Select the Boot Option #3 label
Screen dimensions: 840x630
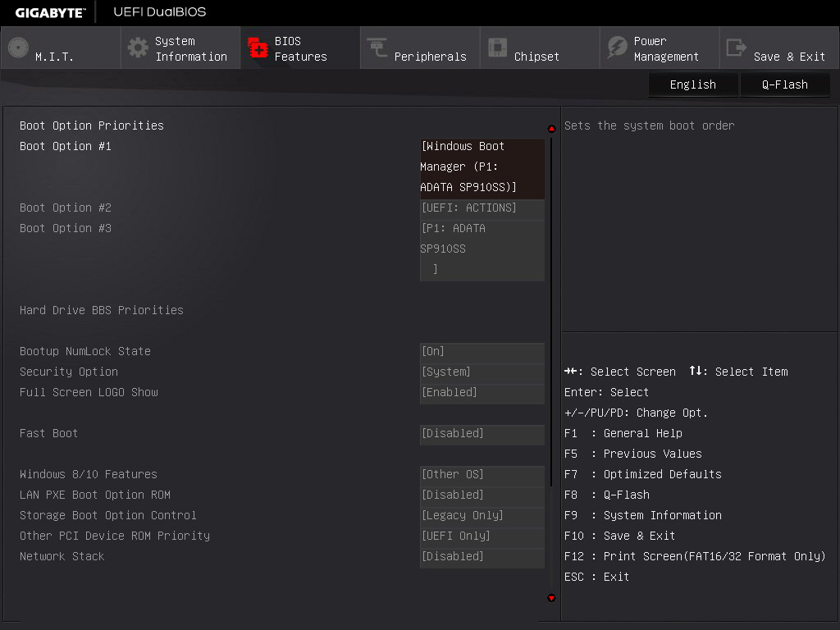66,228
